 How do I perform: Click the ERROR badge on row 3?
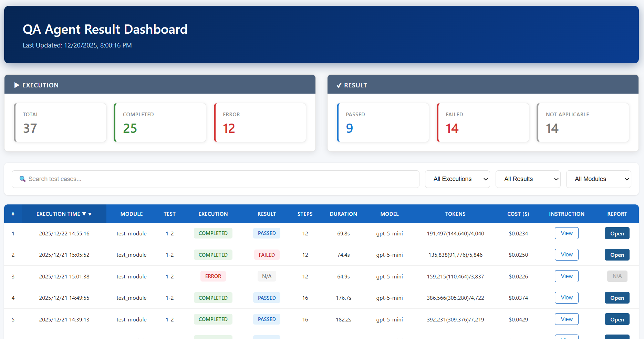(x=213, y=276)
